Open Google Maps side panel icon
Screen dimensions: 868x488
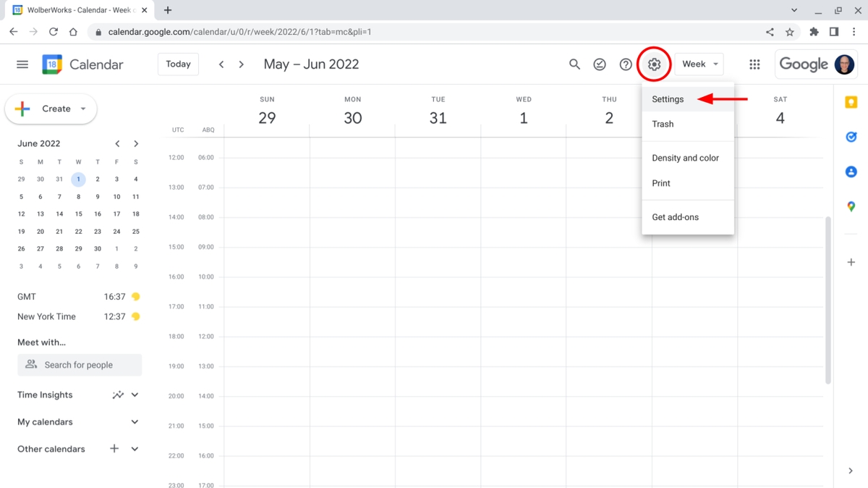pos(851,206)
